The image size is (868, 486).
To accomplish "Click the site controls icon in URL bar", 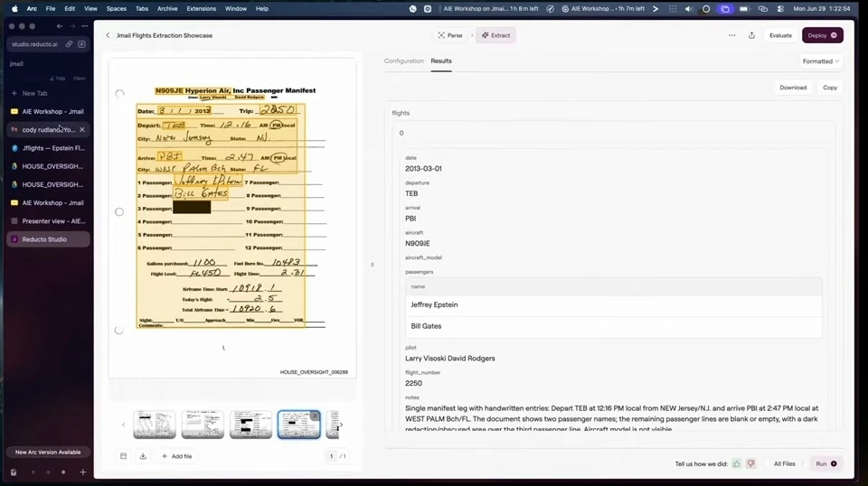I will [x=81, y=44].
